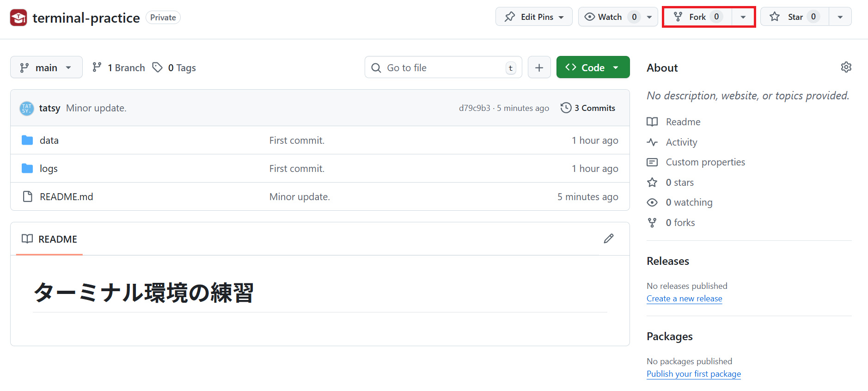868x391 pixels.
Task: Open Minor update. message on README.md row
Action: point(300,197)
